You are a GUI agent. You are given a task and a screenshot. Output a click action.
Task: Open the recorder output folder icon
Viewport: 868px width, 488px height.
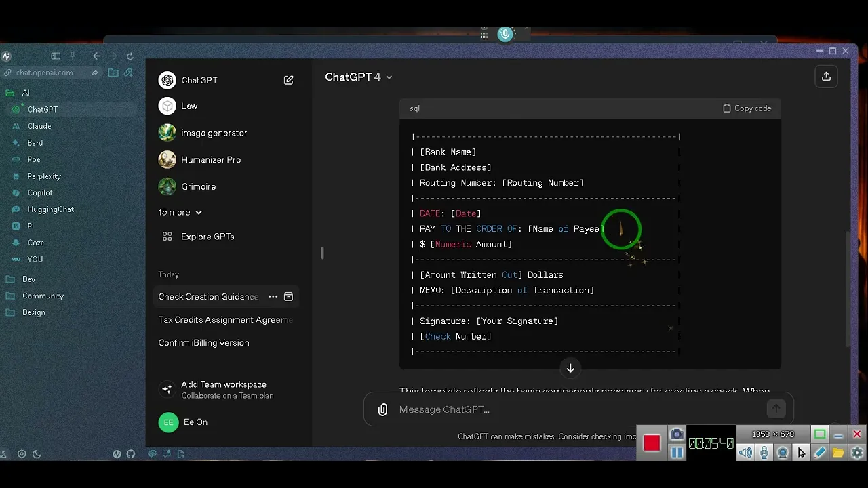tap(838, 453)
